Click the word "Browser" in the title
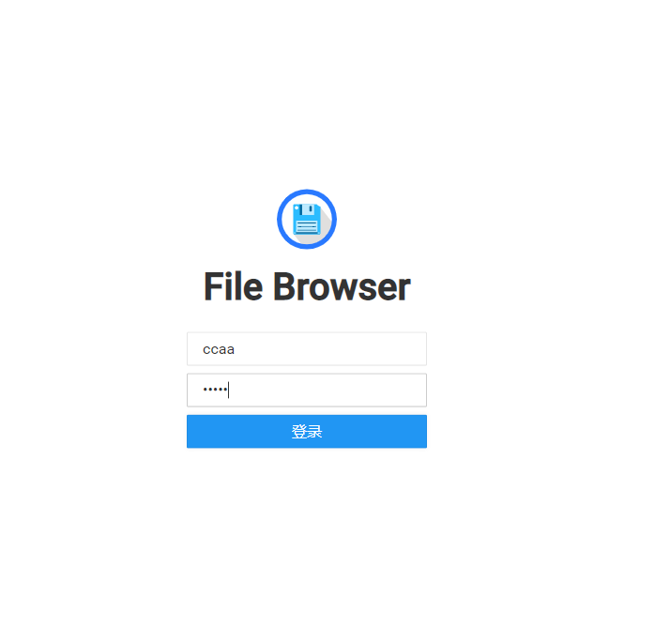Screen dimensions: 655x644 (342, 286)
